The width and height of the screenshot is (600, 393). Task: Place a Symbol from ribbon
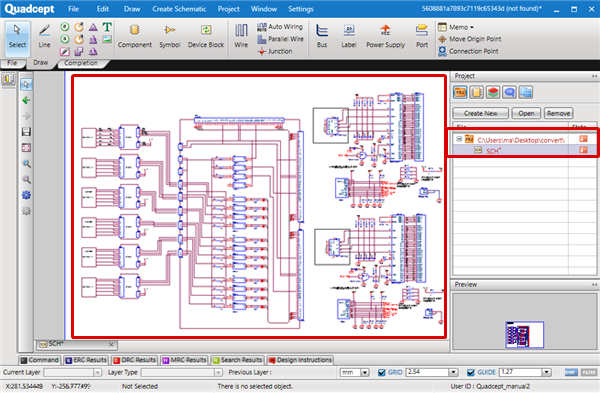click(170, 36)
